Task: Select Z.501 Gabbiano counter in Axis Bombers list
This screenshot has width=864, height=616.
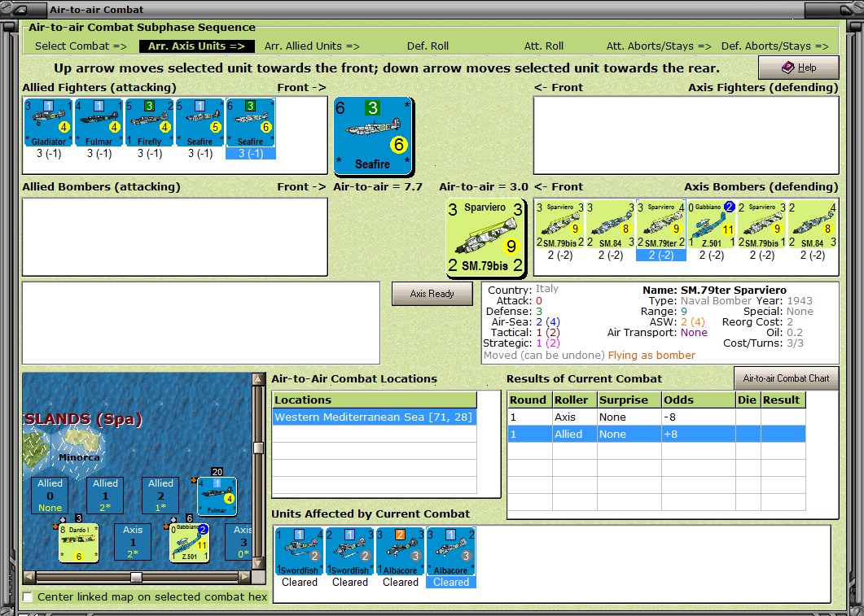Action: [x=712, y=224]
